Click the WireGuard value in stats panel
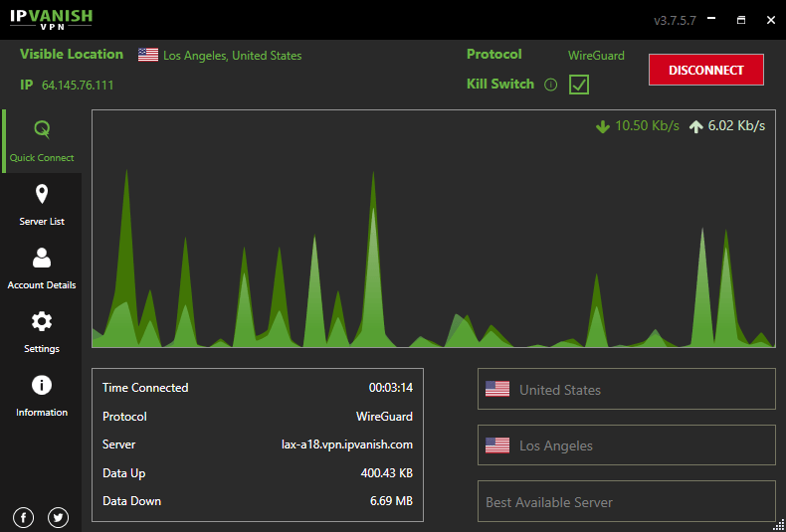The width and height of the screenshot is (786, 532). (x=384, y=417)
